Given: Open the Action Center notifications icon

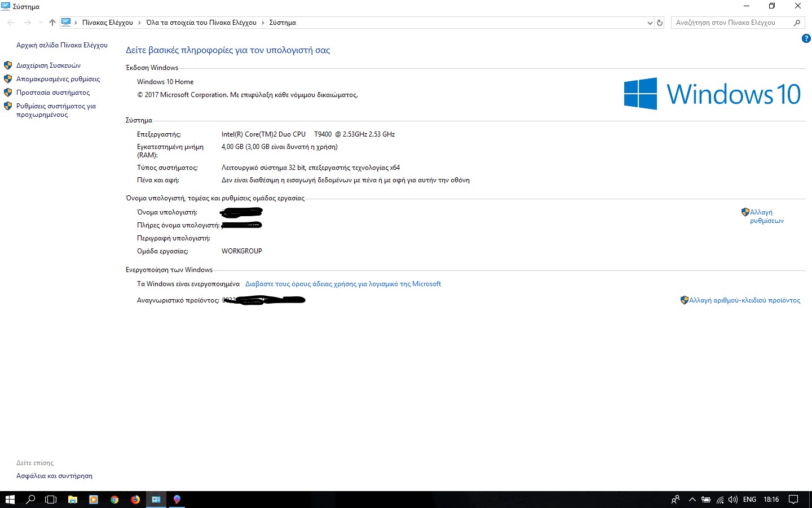Looking at the screenshot, I should click(x=793, y=500).
